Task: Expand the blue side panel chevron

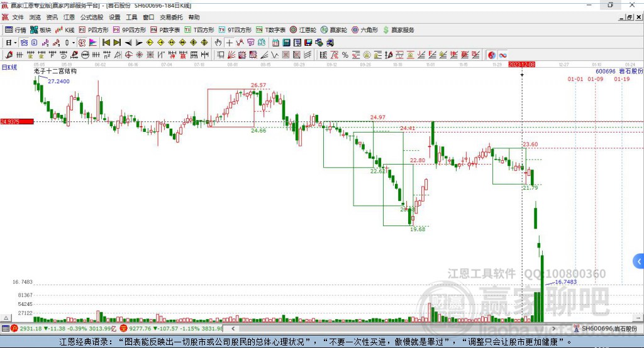Action: [x=639, y=261]
